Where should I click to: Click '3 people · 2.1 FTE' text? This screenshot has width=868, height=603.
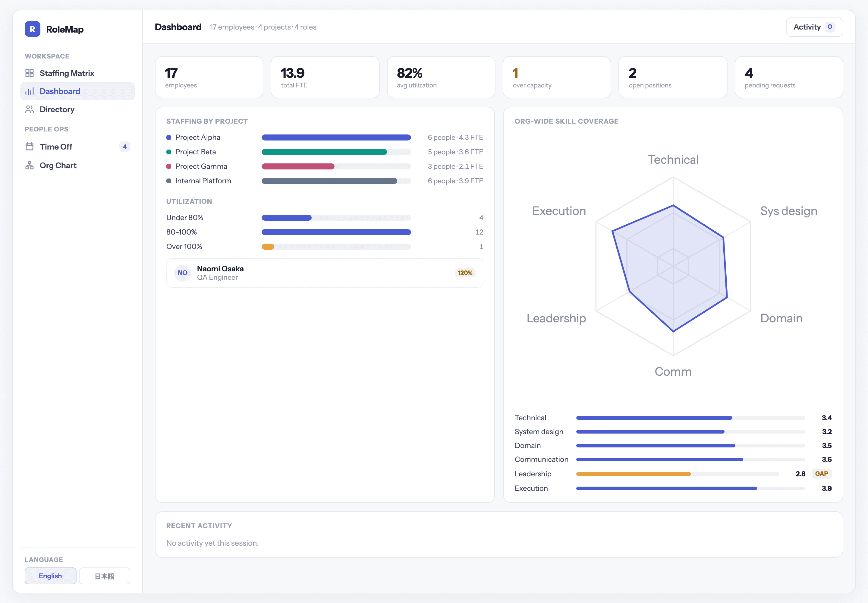click(x=455, y=166)
